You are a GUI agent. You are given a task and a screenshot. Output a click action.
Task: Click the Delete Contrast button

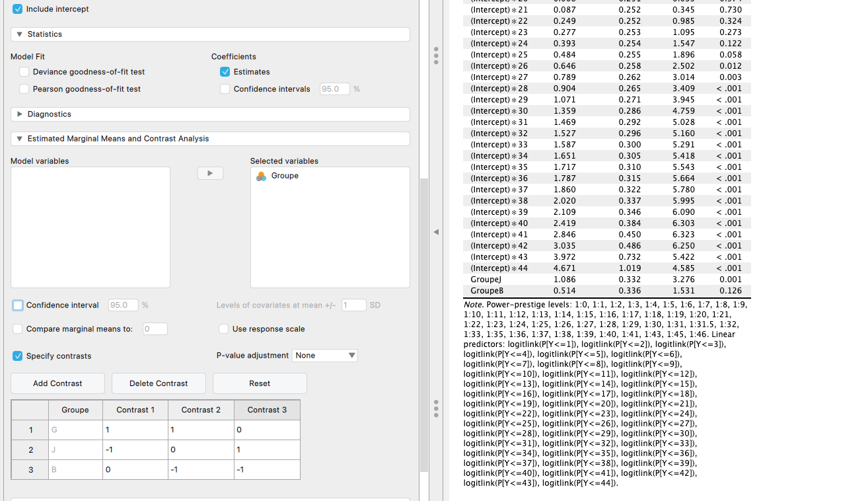(159, 383)
